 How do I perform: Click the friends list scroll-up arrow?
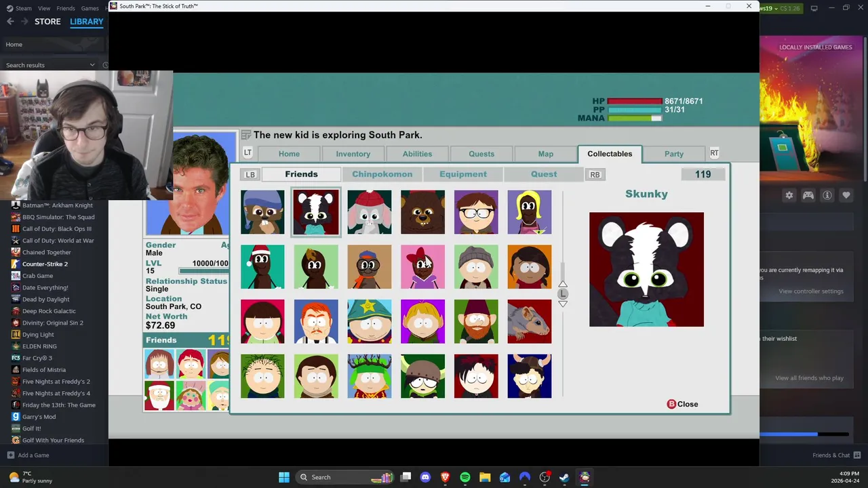click(x=562, y=285)
